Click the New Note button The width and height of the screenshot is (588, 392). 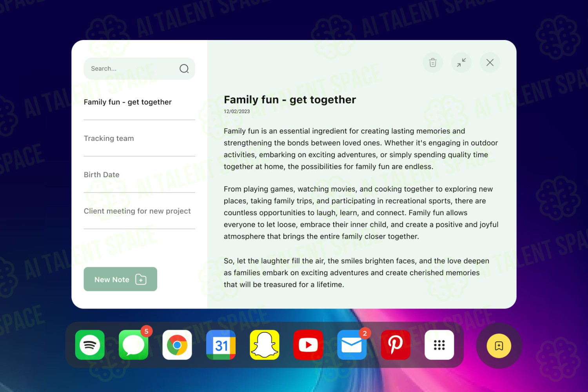[x=120, y=279]
